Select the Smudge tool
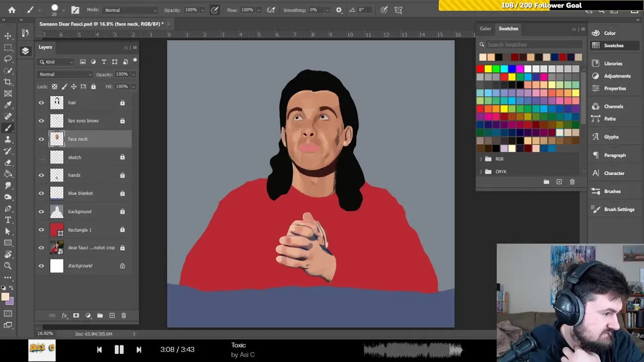This screenshot has width=644, height=362. [x=8, y=186]
